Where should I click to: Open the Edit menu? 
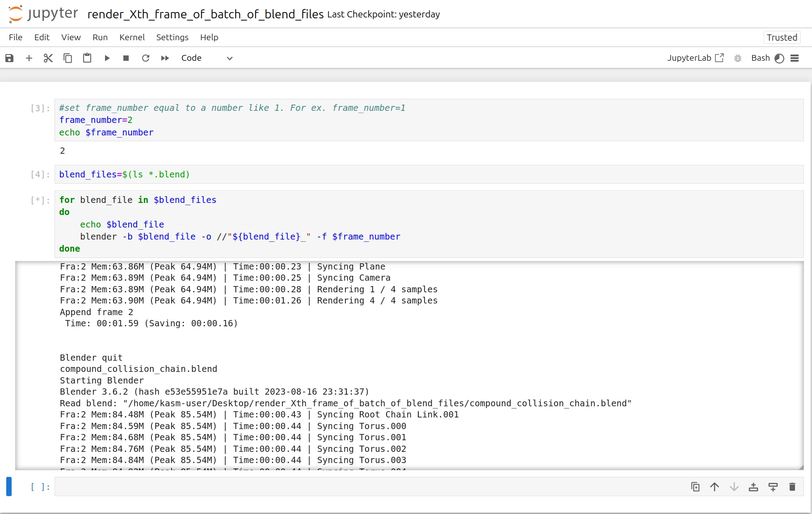(x=42, y=38)
